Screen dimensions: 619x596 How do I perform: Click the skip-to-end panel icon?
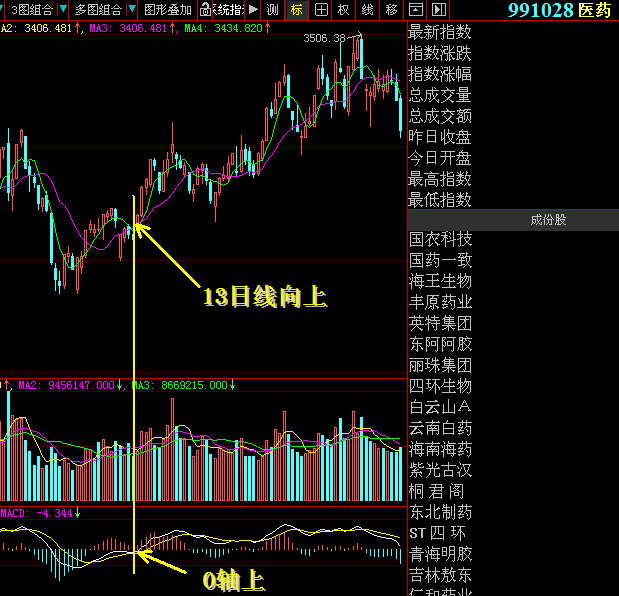click(439, 10)
